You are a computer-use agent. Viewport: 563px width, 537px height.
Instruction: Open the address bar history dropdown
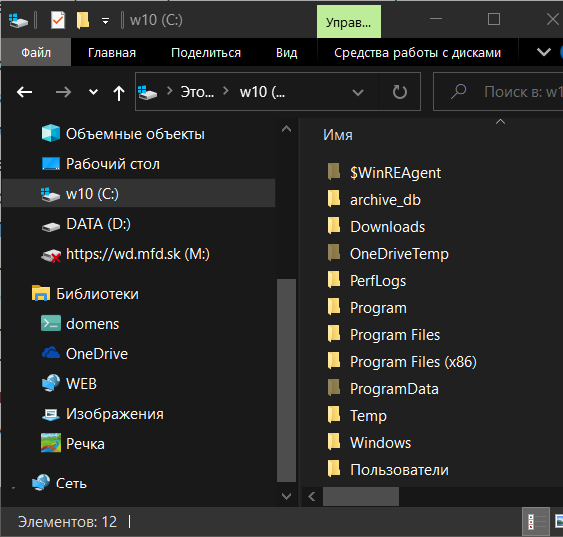tap(358, 93)
